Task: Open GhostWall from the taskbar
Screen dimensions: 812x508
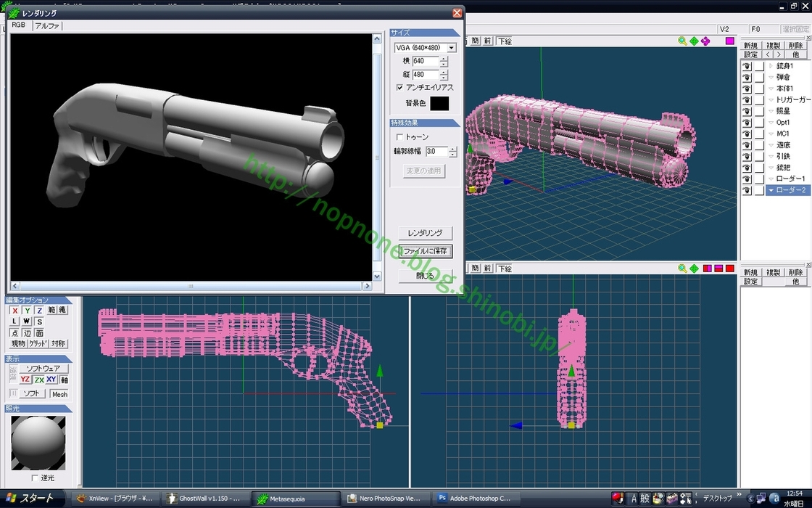Action: coord(206,499)
